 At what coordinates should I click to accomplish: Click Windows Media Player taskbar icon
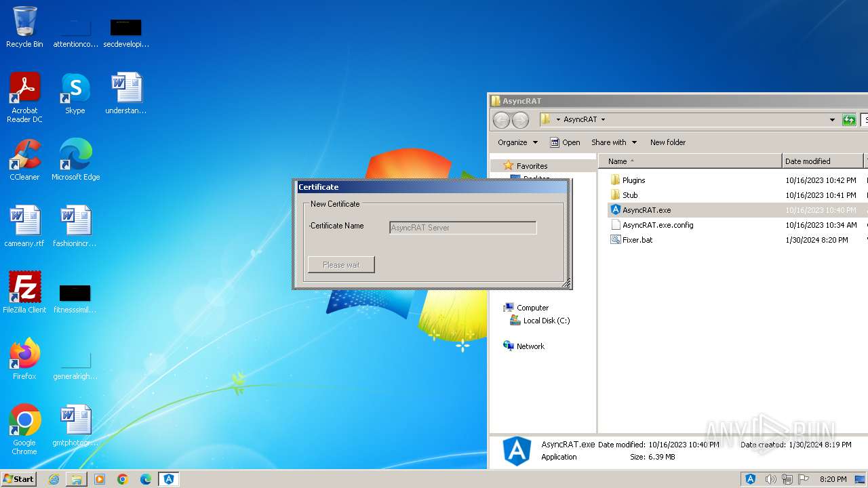pos(100,479)
